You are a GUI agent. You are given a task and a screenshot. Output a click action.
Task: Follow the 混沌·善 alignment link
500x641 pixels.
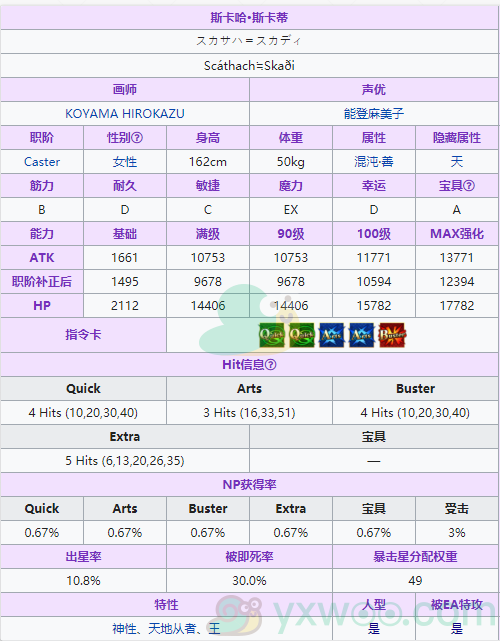tap(374, 162)
